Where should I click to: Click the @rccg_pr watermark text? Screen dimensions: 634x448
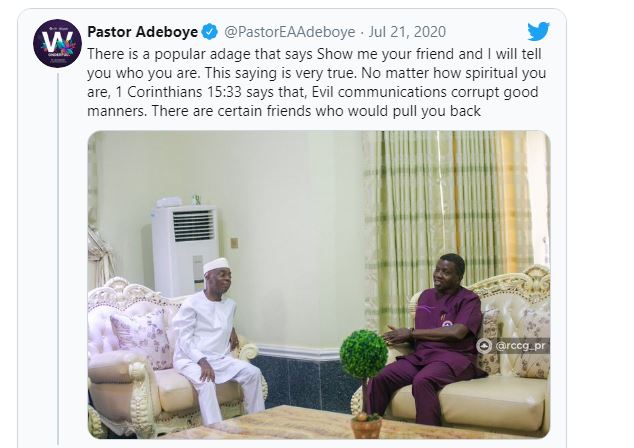[x=520, y=346]
